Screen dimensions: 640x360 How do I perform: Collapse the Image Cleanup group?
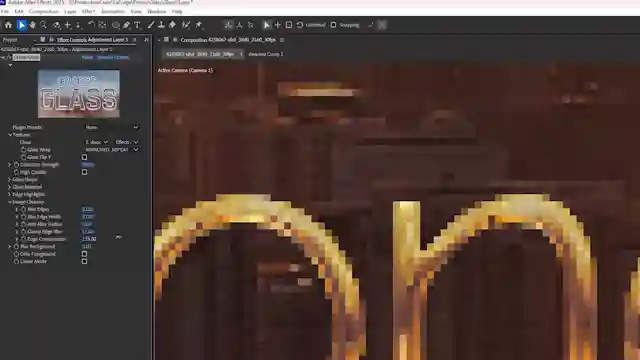point(10,202)
